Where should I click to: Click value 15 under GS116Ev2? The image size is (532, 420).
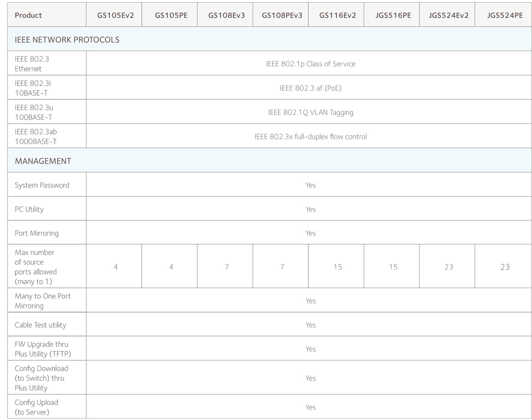tap(338, 267)
